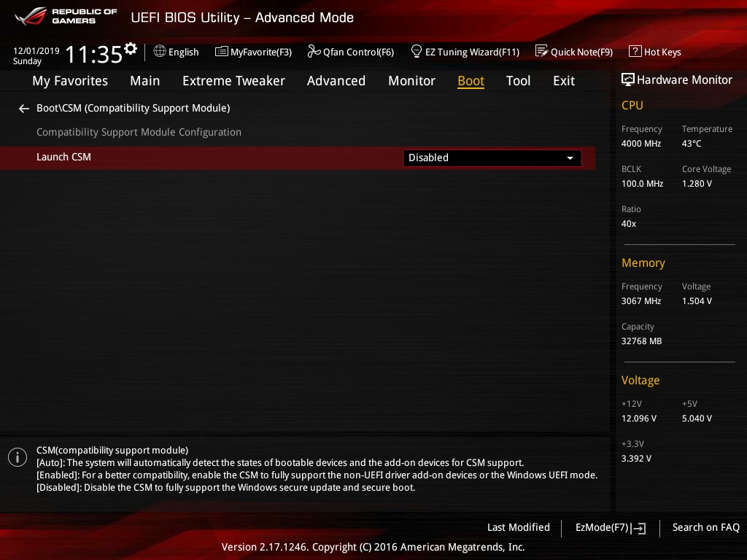Click +5V reading 5.040 V
747x560 pixels.
(x=697, y=418)
